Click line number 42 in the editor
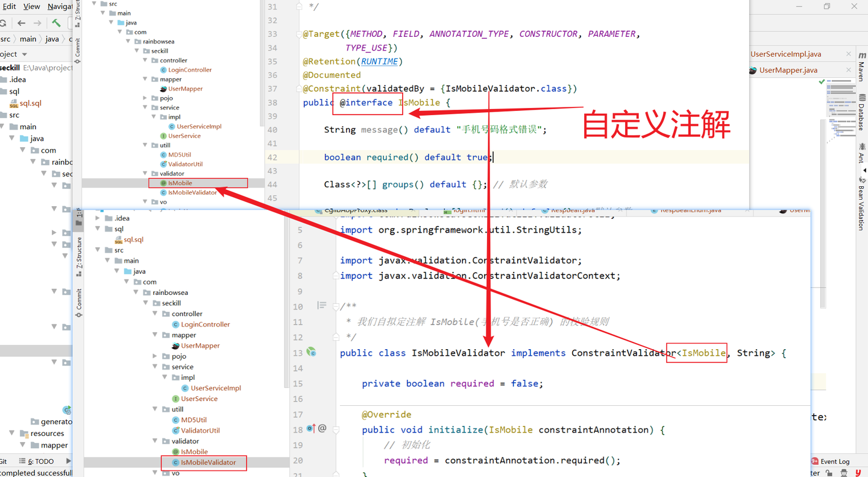This screenshot has height=477, width=868. [x=272, y=157]
